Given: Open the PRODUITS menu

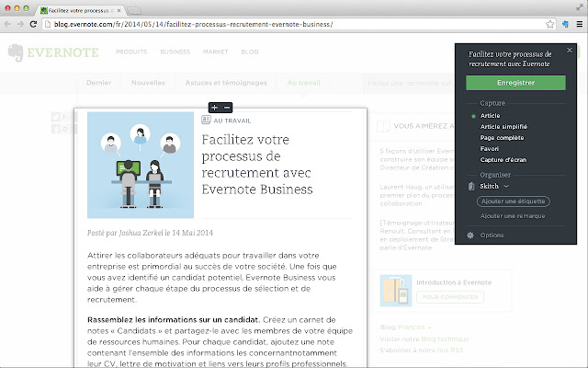Looking at the screenshot, I should [x=131, y=52].
